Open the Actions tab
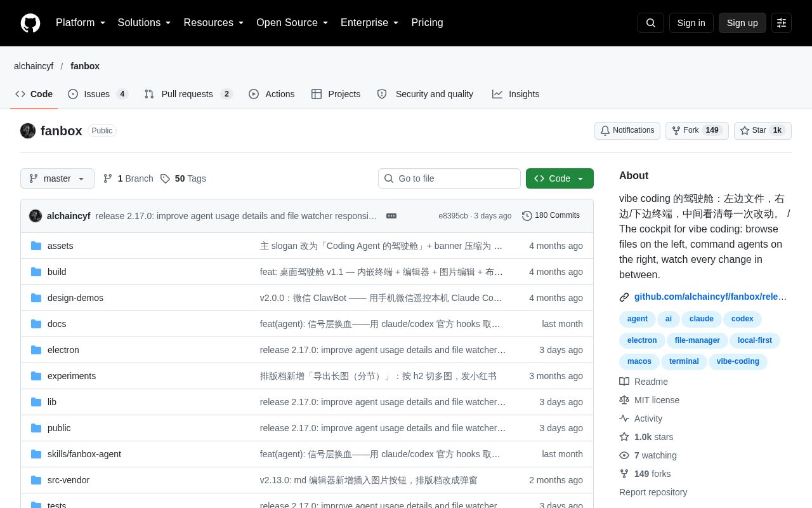812x508 pixels. pyautogui.click(x=272, y=94)
